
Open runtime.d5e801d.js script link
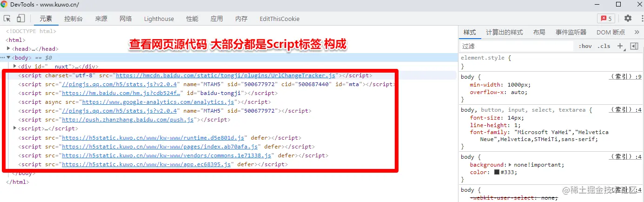point(153,138)
